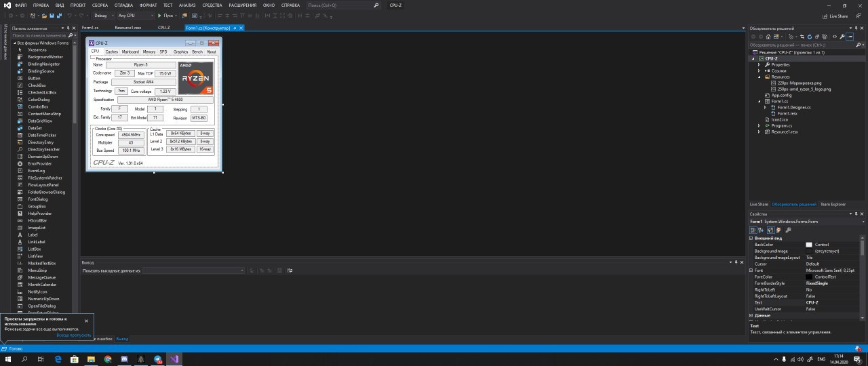Select the ComboBox control in the toolbox
Viewport: 868px width, 366px height.
[x=38, y=106]
